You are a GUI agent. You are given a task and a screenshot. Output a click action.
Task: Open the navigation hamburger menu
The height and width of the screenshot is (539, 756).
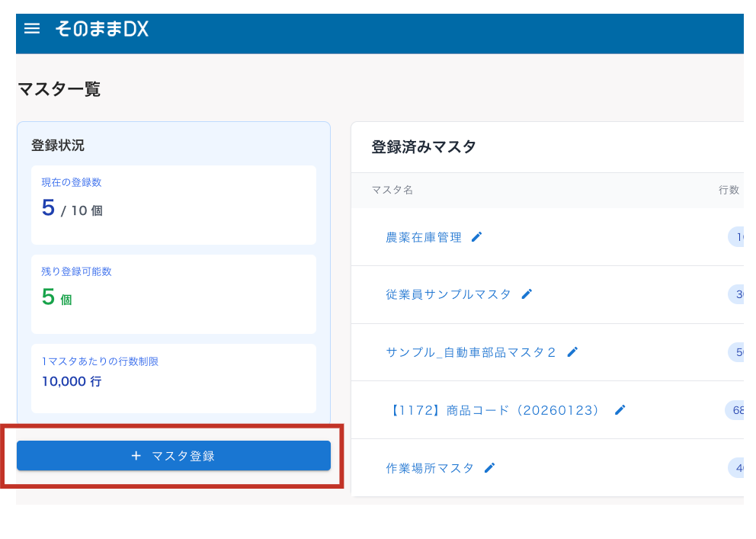[31, 28]
